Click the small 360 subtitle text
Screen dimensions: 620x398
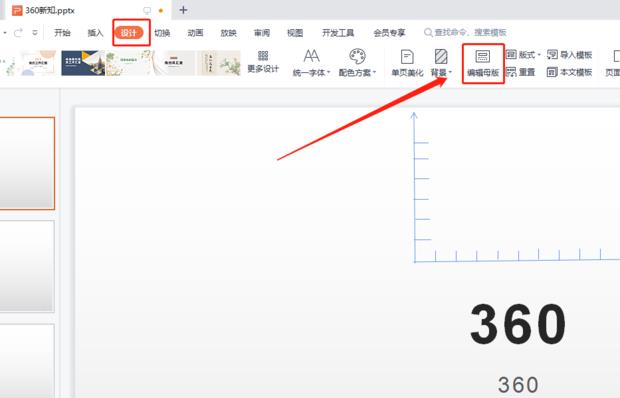tap(518, 385)
